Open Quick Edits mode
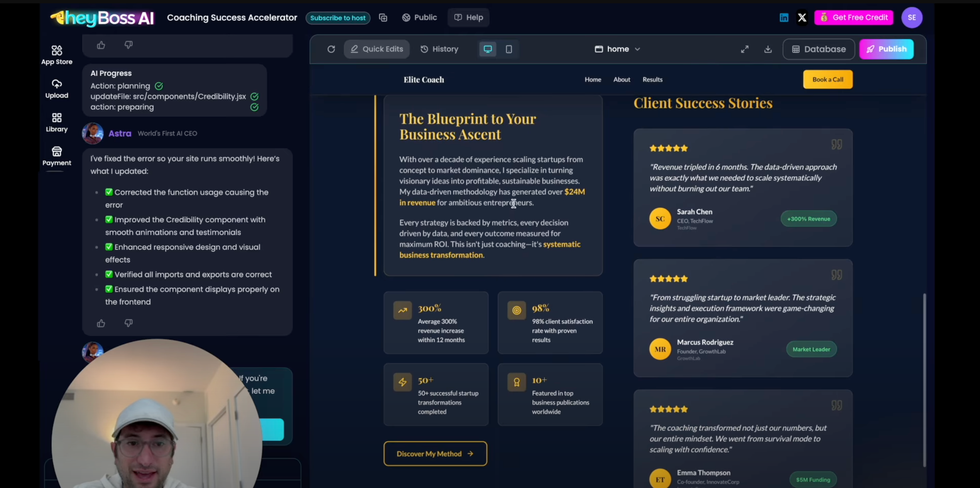This screenshot has height=488, width=980. (x=377, y=49)
